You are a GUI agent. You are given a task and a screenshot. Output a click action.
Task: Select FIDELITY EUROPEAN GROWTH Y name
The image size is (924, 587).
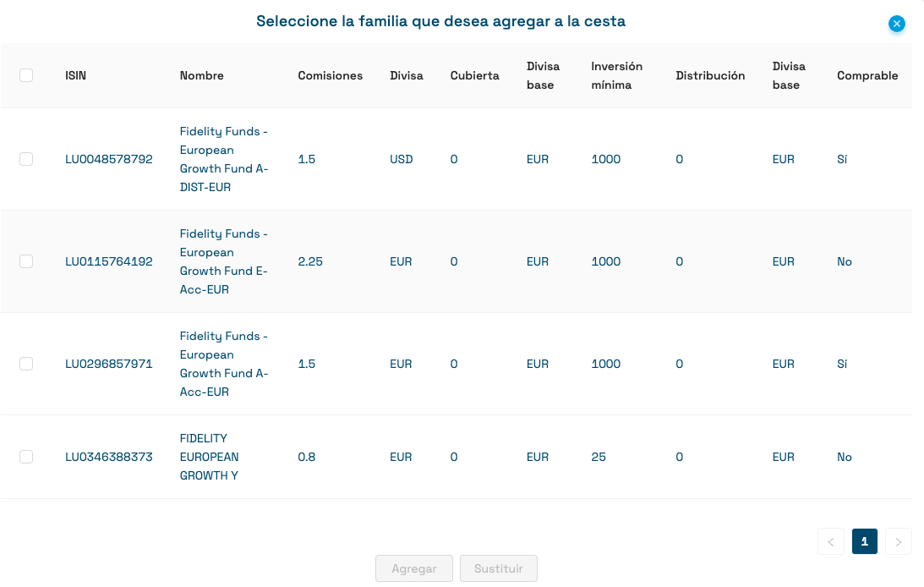(x=210, y=457)
